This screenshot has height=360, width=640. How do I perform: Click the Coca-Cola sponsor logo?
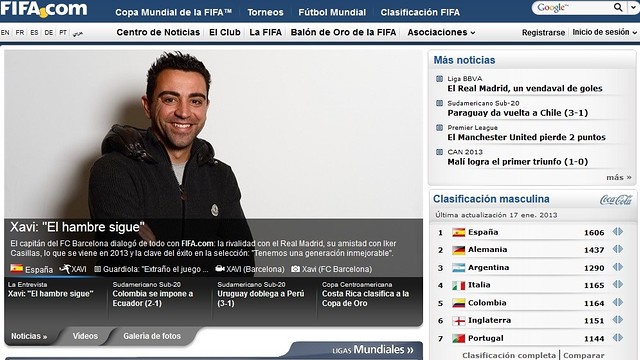click(x=616, y=200)
